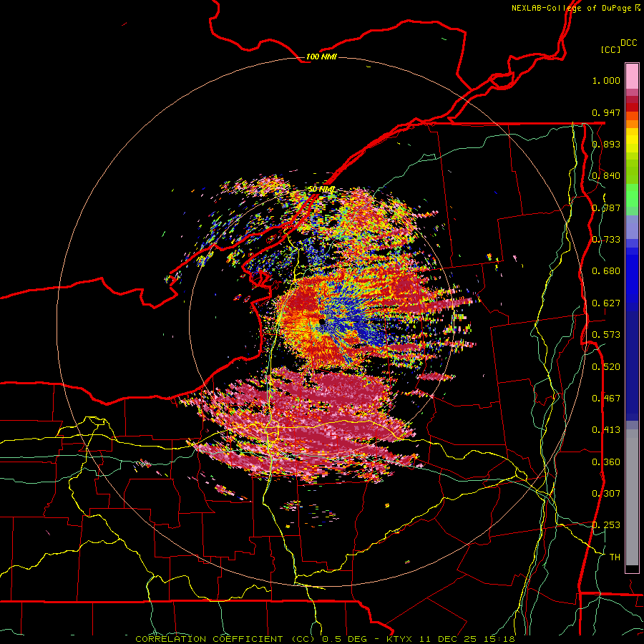
Task: Click the DCC label above the color scale
Action: 628,43
